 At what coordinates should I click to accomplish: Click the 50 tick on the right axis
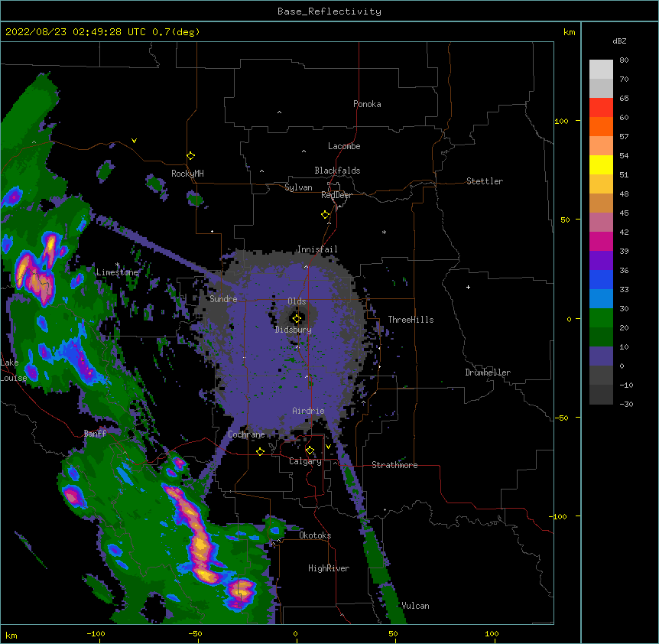tap(565, 220)
